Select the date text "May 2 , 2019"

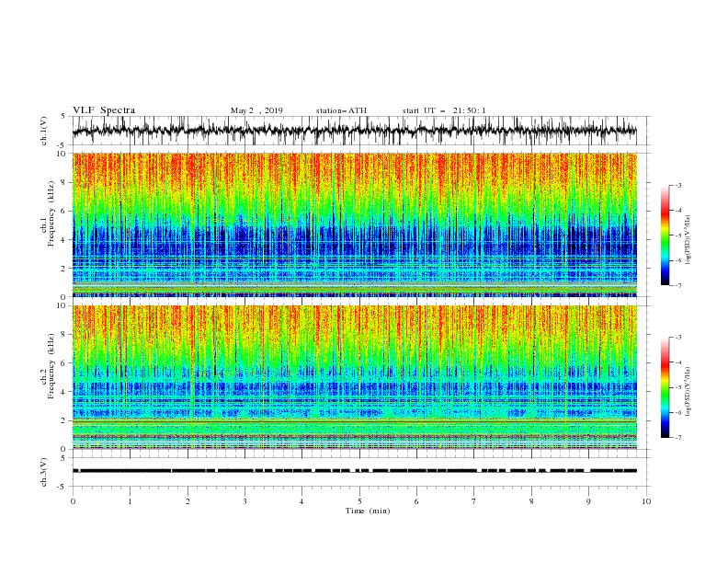click(x=256, y=110)
